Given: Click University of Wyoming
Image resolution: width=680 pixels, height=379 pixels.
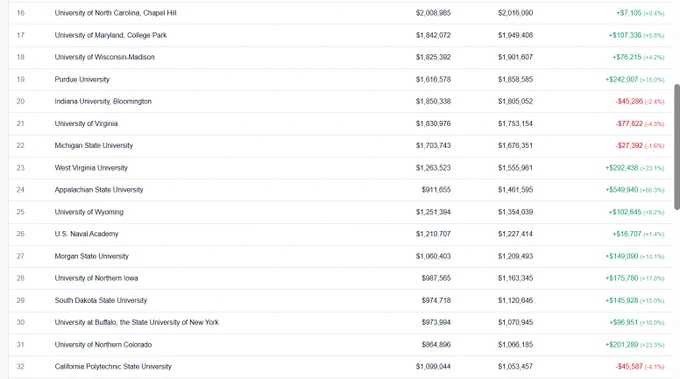Looking at the screenshot, I should pyautogui.click(x=89, y=212).
